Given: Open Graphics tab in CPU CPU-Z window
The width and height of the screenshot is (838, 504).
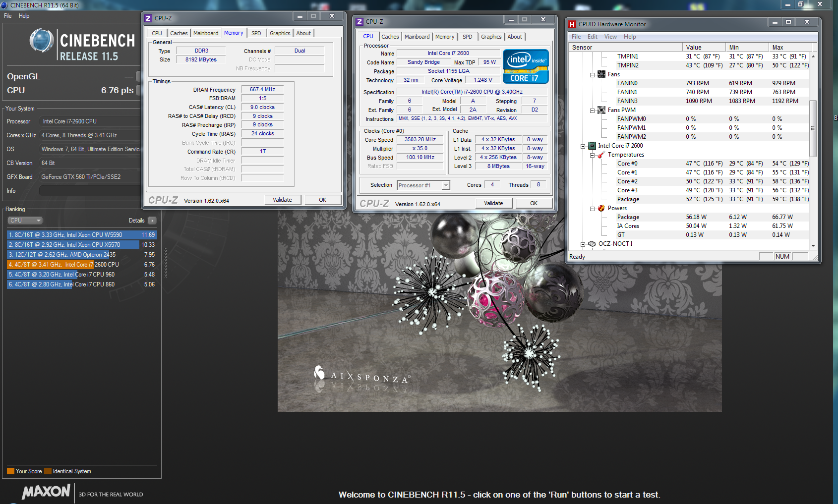Looking at the screenshot, I should (491, 37).
